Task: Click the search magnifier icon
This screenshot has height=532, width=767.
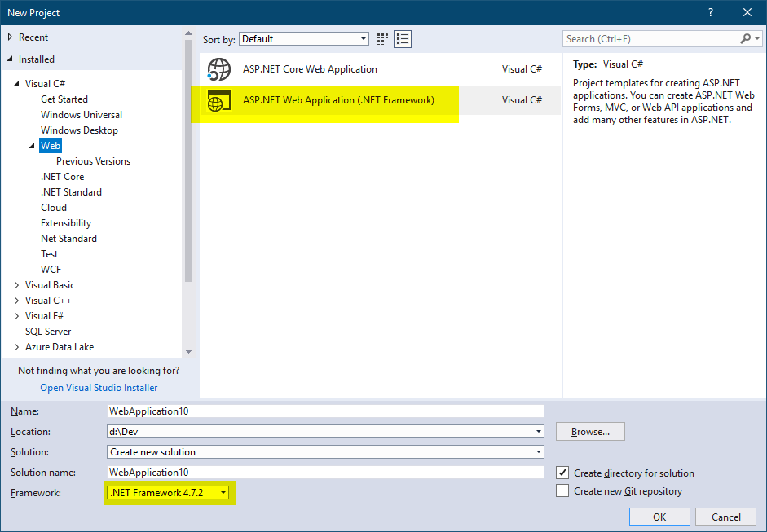Action: pyautogui.click(x=746, y=38)
